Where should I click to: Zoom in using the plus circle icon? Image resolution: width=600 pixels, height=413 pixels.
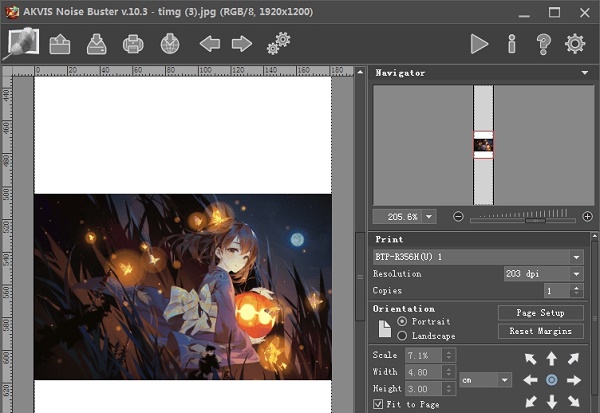(587, 217)
